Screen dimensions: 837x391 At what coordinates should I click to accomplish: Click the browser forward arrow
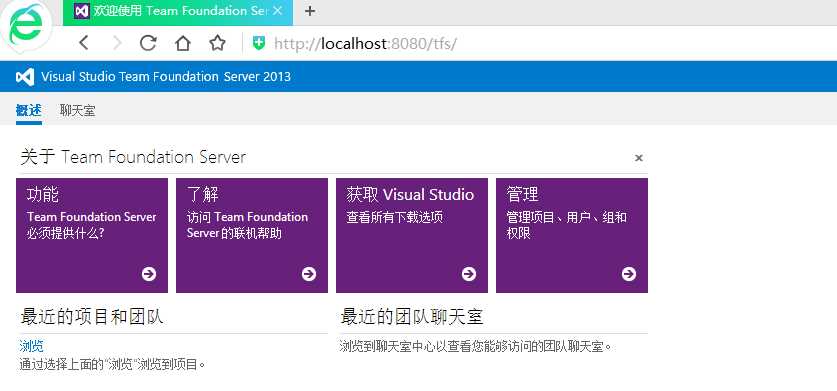[x=117, y=43]
